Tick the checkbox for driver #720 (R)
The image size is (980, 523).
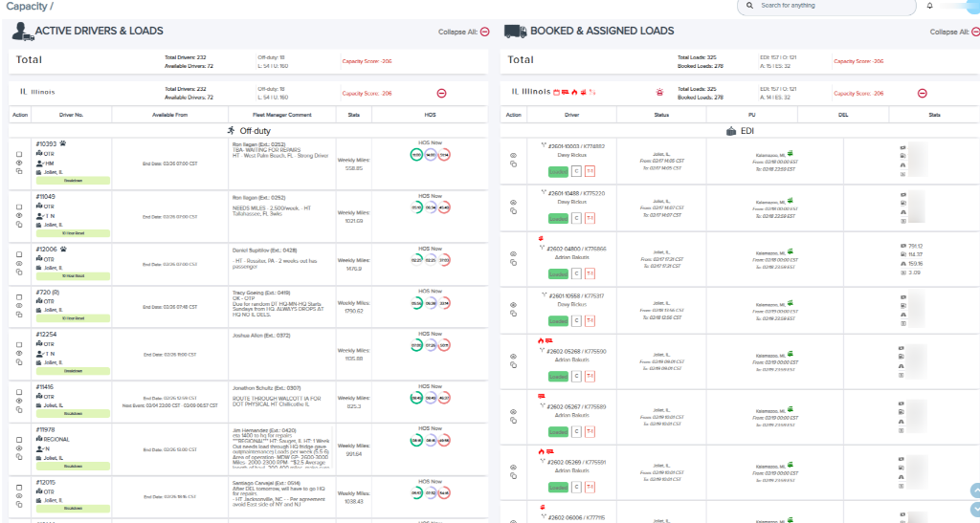tap(19, 297)
